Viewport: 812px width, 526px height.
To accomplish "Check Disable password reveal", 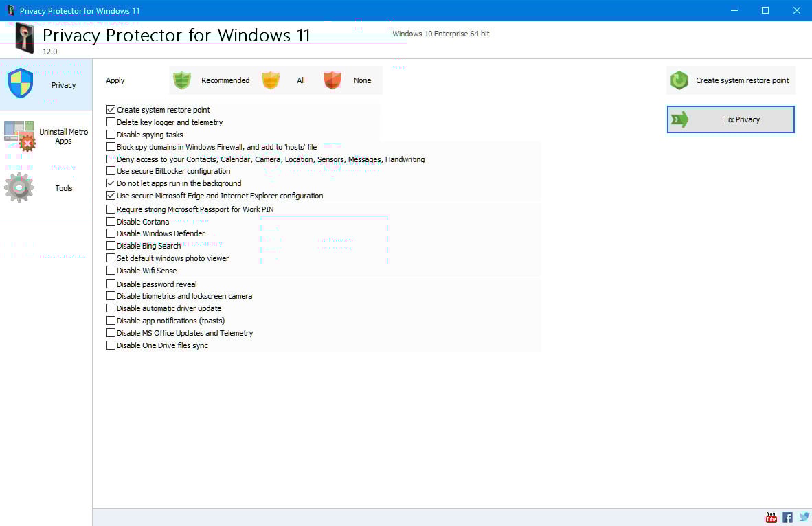I will point(111,284).
